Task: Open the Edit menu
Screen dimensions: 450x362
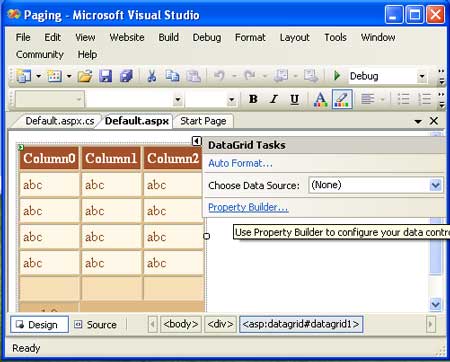Action: [53, 37]
